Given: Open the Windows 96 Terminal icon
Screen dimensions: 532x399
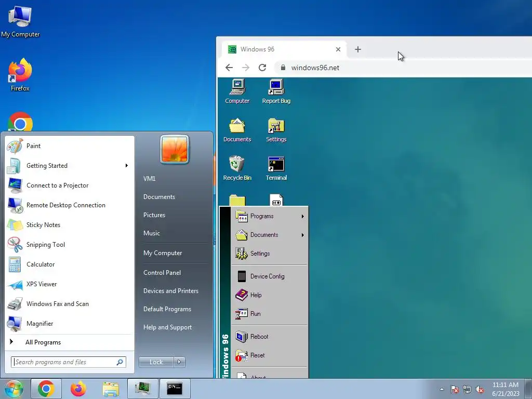Looking at the screenshot, I should pyautogui.click(x=276, y=168).
